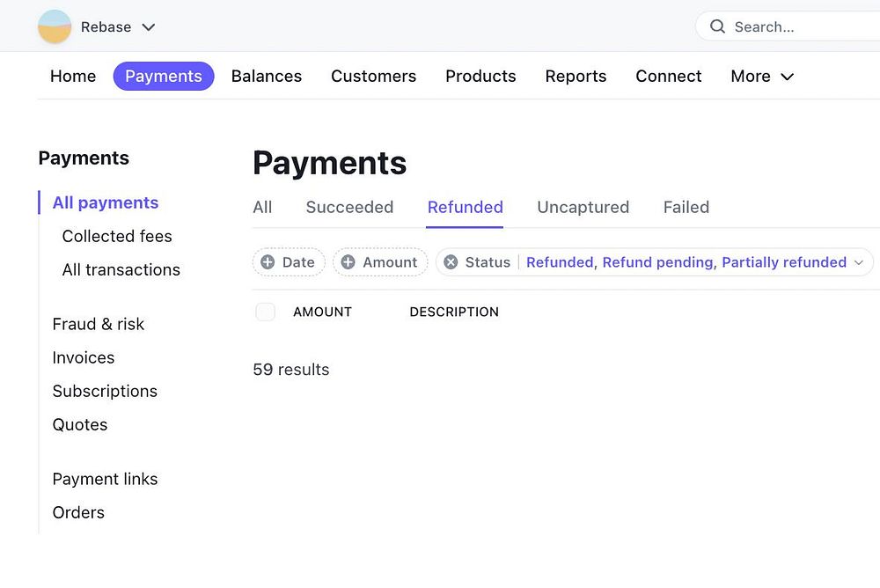Click the plus icon on Date filter
Viewport: 880px width, 588px height.
click(x=268, y=262)
